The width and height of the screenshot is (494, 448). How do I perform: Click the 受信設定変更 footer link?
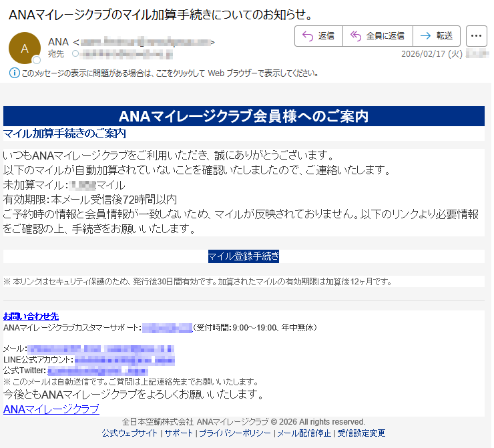point(361,433)
